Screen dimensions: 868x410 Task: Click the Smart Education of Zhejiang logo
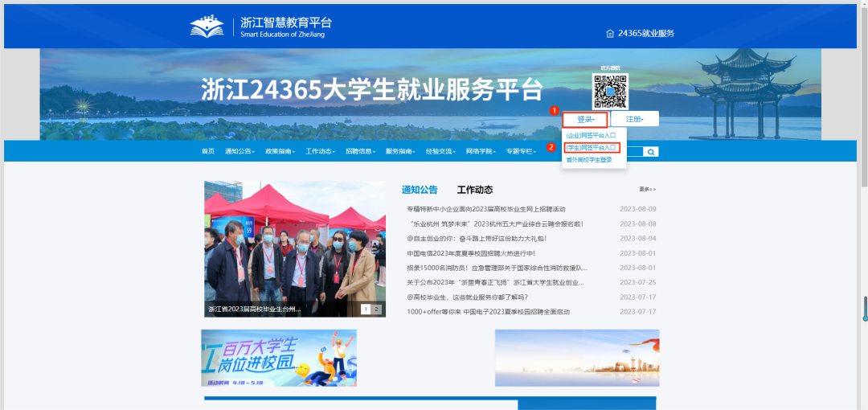tap(261, 27)
